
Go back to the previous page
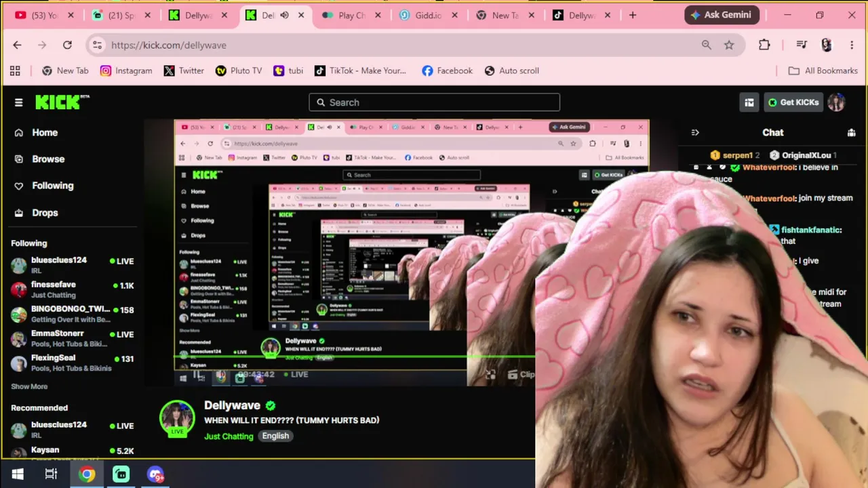(18, 45)
